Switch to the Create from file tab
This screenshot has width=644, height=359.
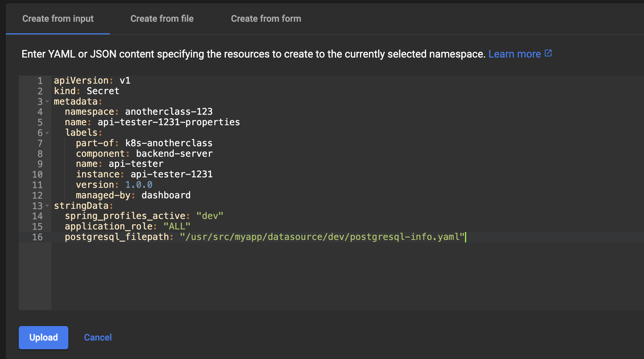pyautogui.click(x=162, y=19)
